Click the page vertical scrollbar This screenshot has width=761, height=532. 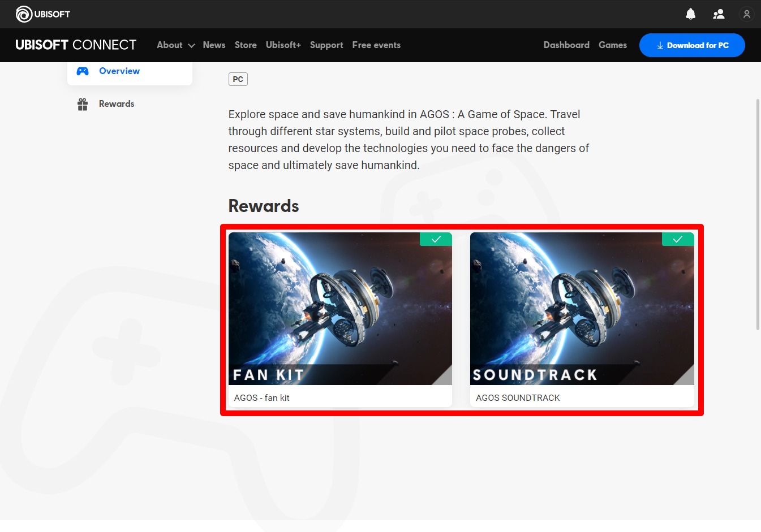[758, 214]
